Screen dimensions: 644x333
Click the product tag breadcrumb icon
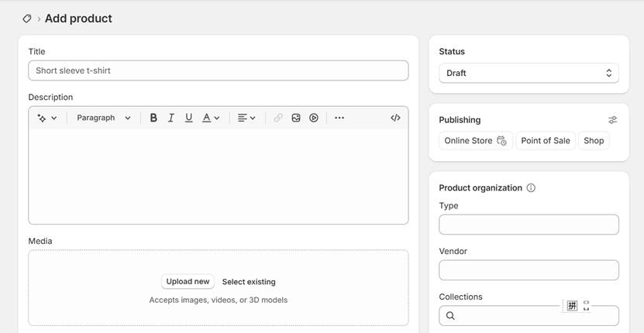26,19
